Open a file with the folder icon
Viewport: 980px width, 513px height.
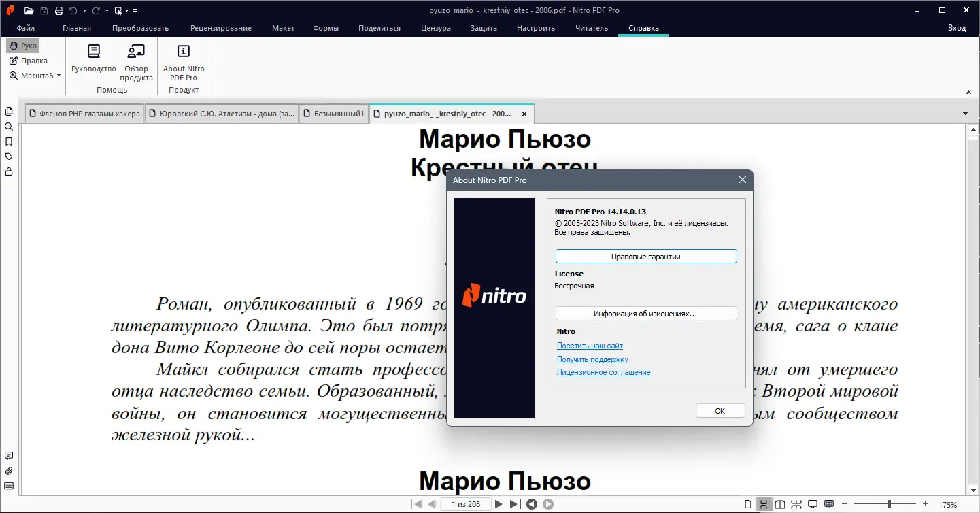29,10
